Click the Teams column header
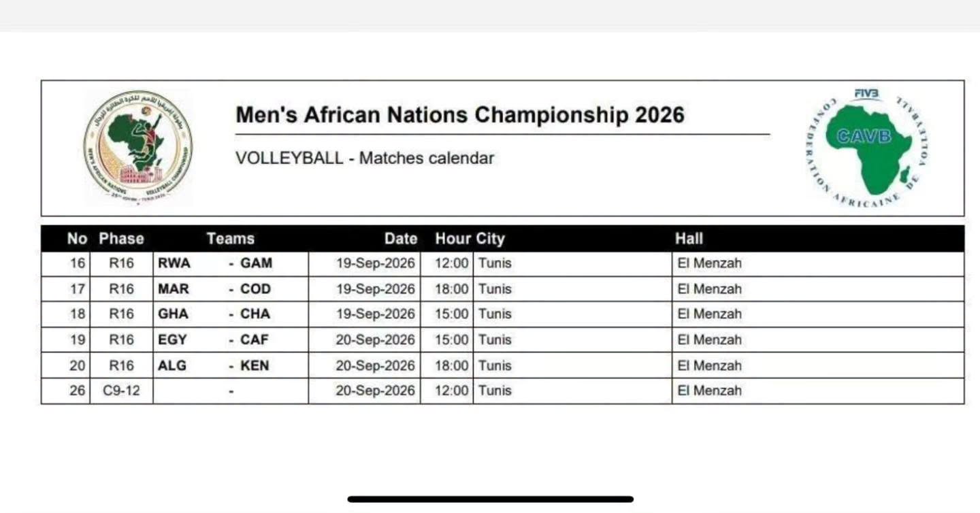 point(230,239)
